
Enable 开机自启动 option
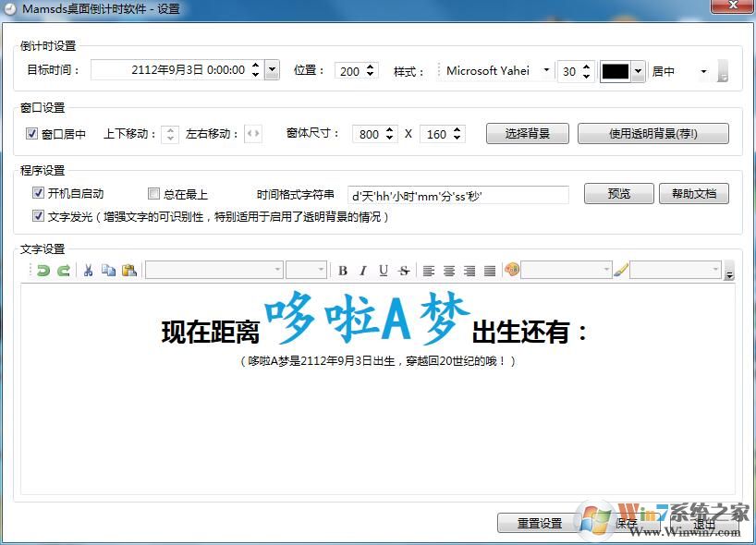click(x=38, y=193)
